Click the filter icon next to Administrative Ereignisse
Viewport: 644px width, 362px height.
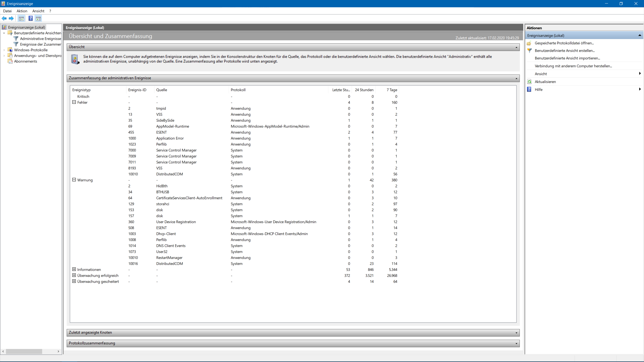click(16, 38)
